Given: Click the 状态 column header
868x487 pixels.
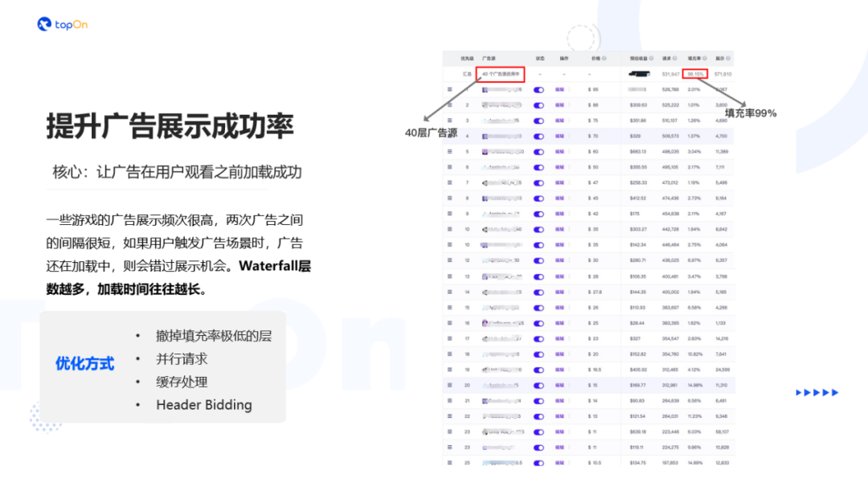Looking at the screenshot, I should (540, 58).
